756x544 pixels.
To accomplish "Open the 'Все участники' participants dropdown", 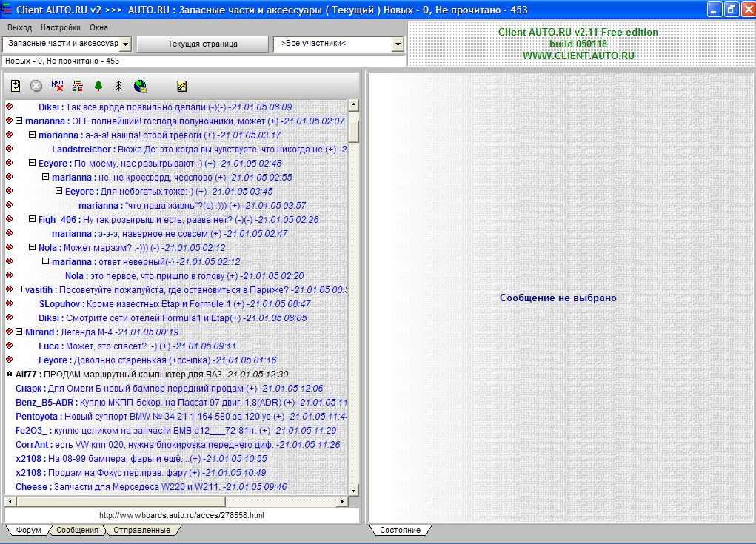I will point(398,44).
